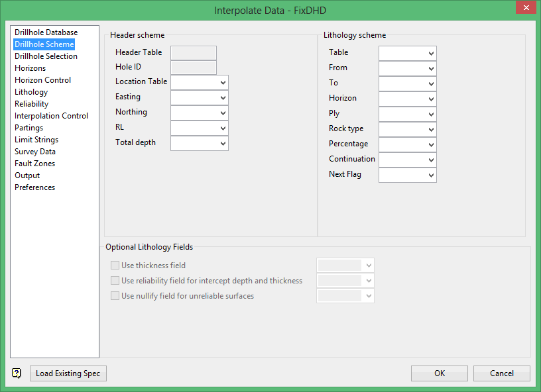The width and height of the screenshot is (541, 392).
Task: Close the Interpolate Data dialog
Action: pyautogui.click(x=525, y=9)
